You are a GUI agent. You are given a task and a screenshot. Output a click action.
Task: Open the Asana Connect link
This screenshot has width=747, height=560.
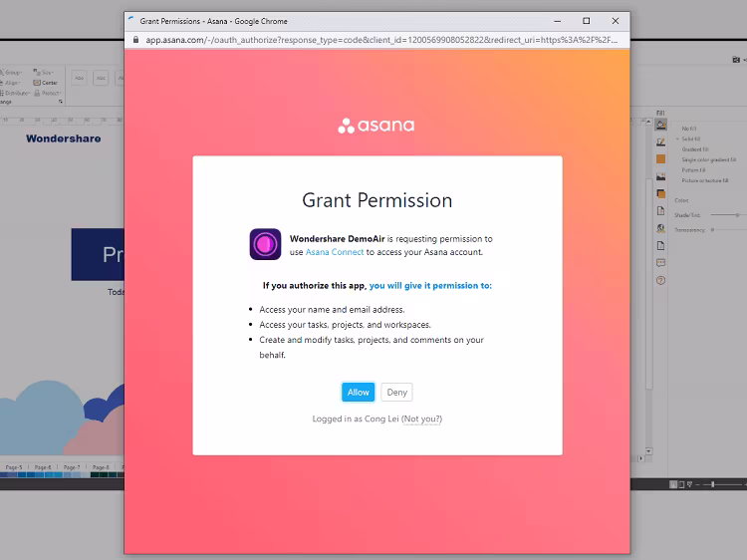(335, 252)
